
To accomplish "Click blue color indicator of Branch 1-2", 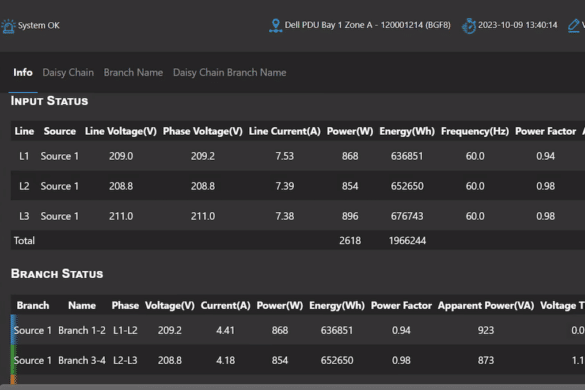I will point(13,330).
